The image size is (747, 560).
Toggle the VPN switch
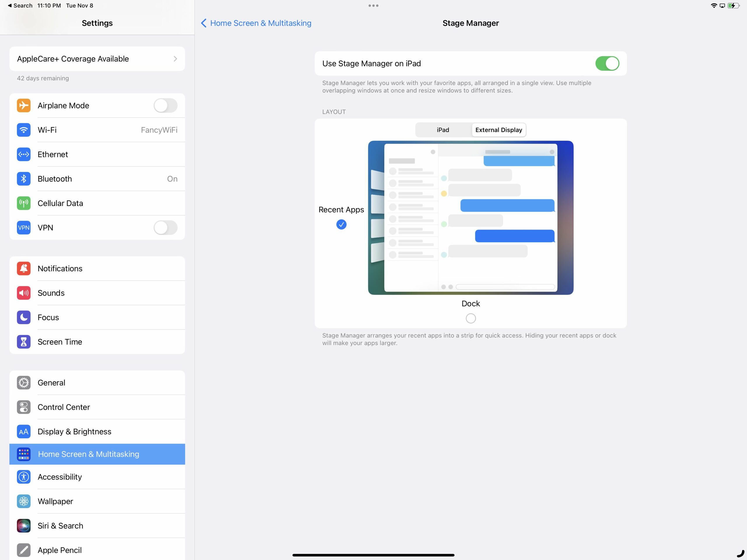pyautogui.click(x=165, y=228)
